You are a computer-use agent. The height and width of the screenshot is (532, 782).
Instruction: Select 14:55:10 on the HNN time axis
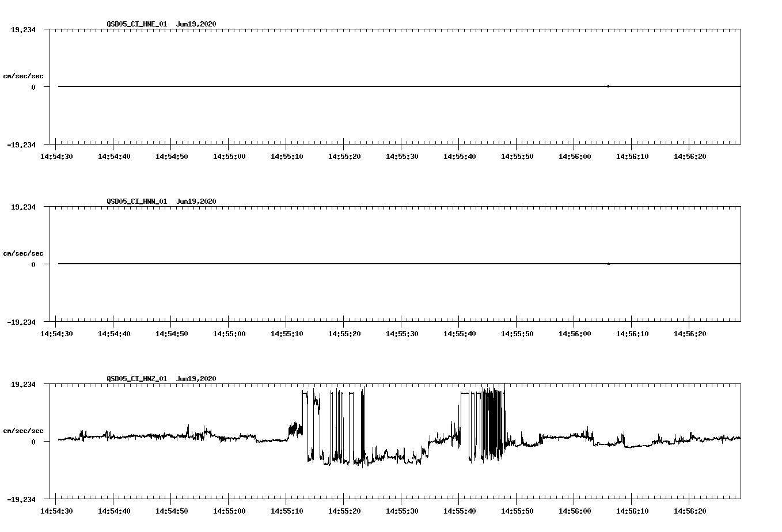point(287,334)
